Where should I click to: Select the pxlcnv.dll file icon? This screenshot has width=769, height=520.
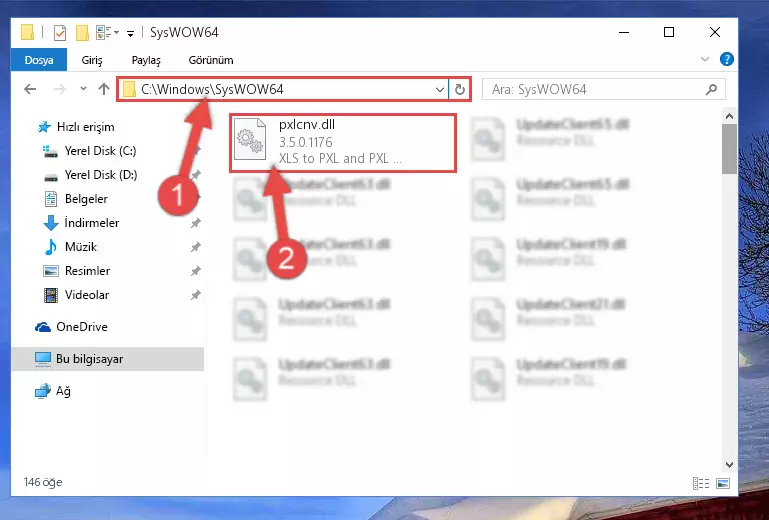250,140
